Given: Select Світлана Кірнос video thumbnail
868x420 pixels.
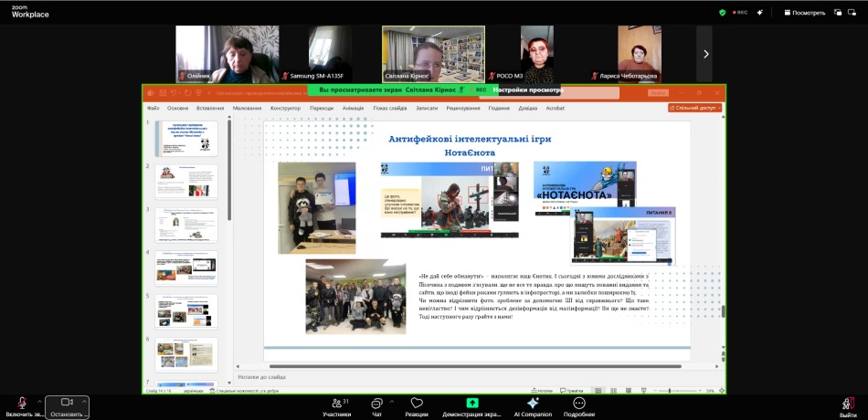Looking at the screenshot, I should tap(433, 53).
